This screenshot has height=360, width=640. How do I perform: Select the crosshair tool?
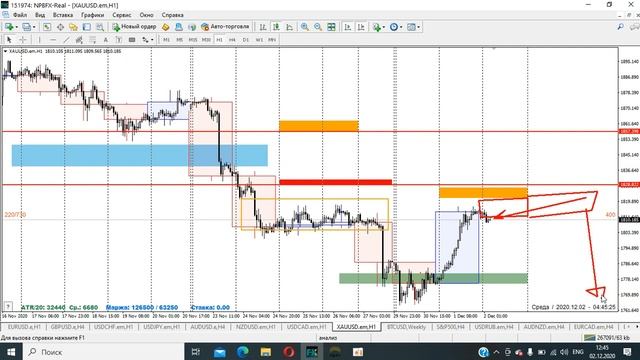click(23, 40)
